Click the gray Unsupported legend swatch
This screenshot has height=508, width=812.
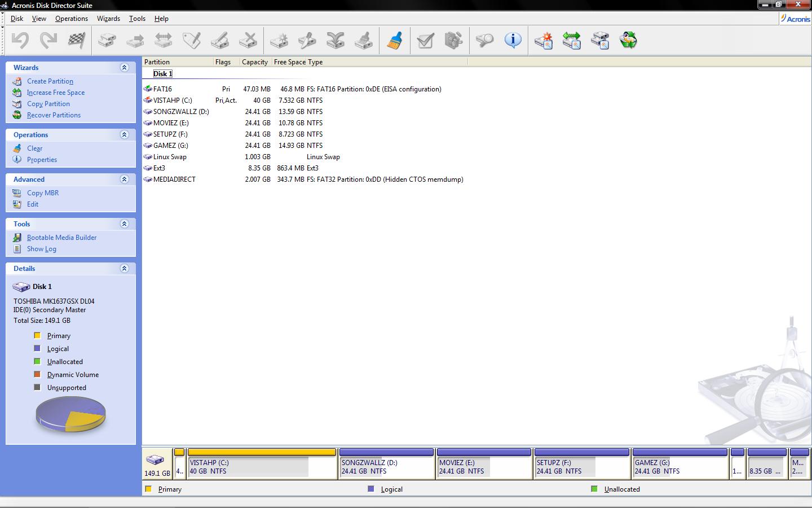click(x=37, y=387)
